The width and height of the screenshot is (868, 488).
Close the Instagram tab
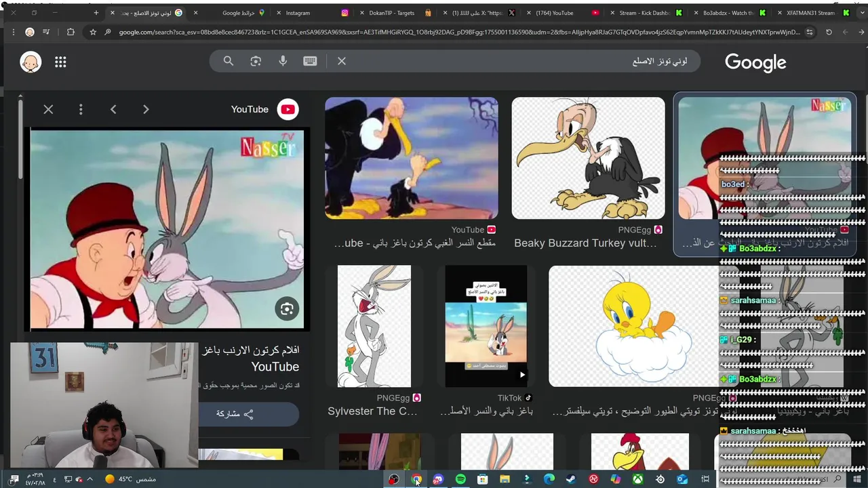pyautogui.click(x=279, y=13)
